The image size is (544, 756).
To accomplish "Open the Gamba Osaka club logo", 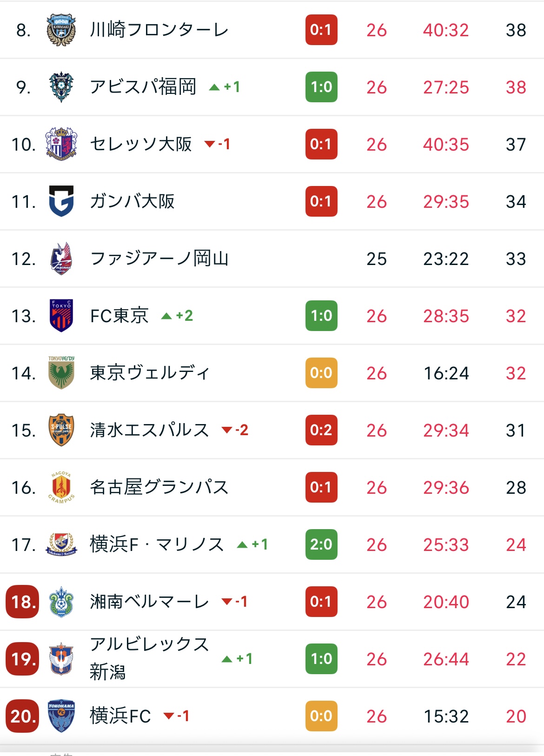I will click(61, 201).
